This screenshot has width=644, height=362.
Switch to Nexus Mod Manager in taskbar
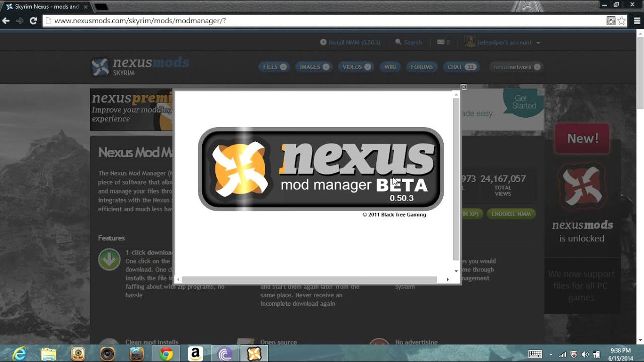click(254, 354)
